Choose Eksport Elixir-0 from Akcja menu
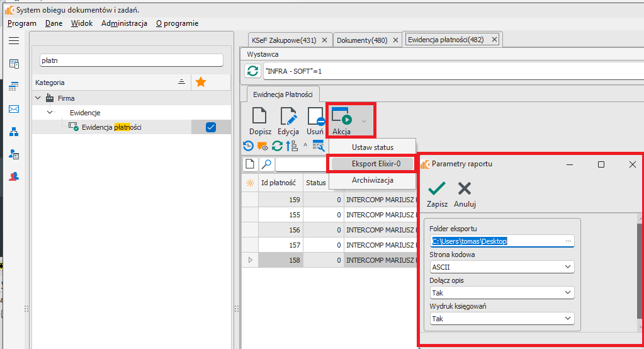644x349 pixels. [371, 163]
